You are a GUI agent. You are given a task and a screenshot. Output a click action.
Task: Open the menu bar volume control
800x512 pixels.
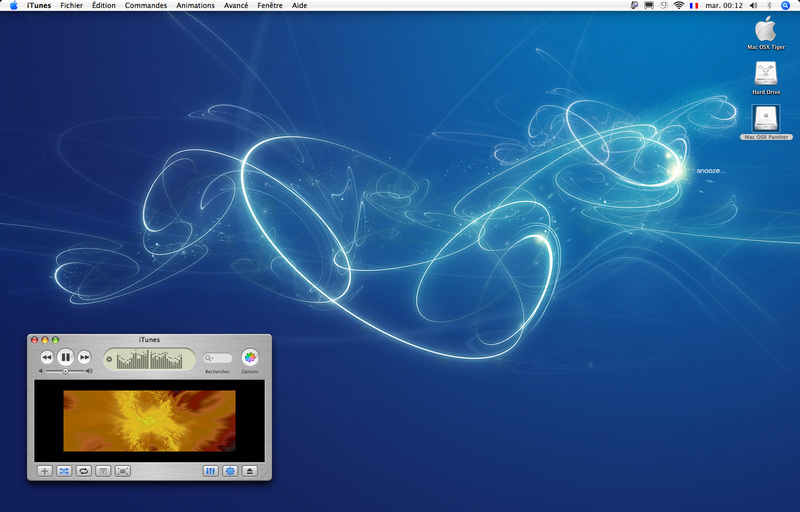[x=754, y=5]
